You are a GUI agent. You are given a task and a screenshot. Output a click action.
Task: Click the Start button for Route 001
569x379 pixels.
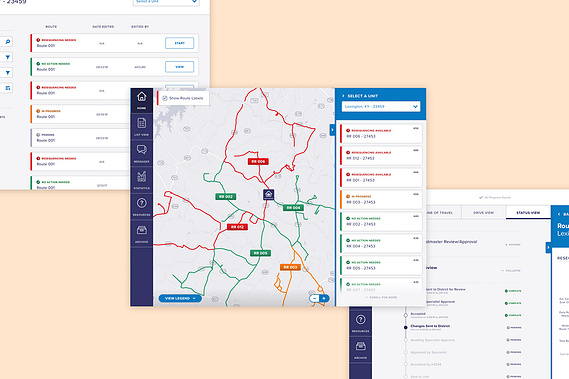click(180, 43)
